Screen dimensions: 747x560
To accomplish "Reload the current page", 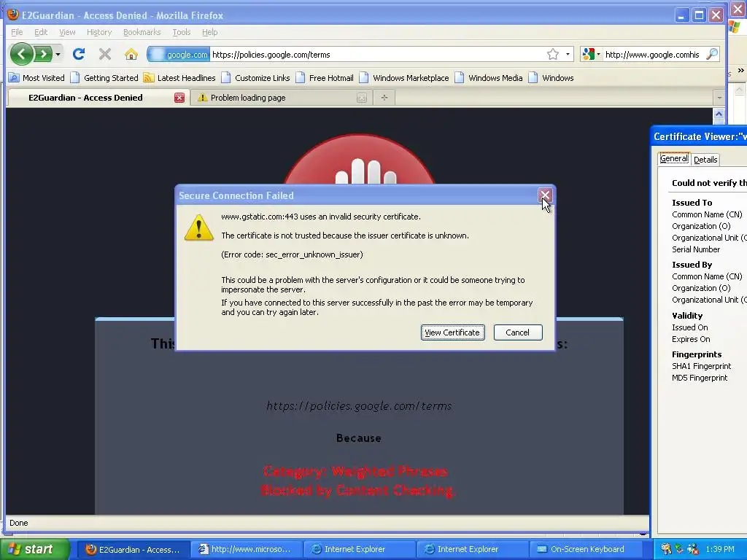I will pos(79,54).
